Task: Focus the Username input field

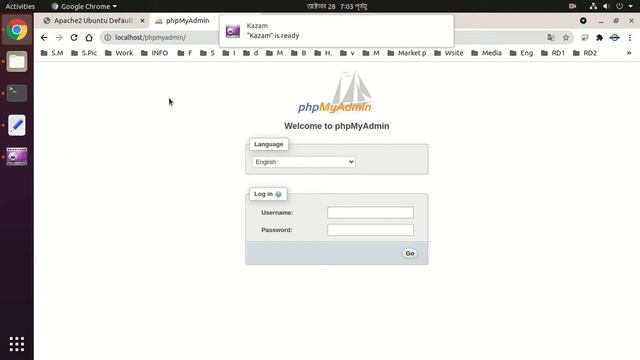Action: (x=370, y=213)
